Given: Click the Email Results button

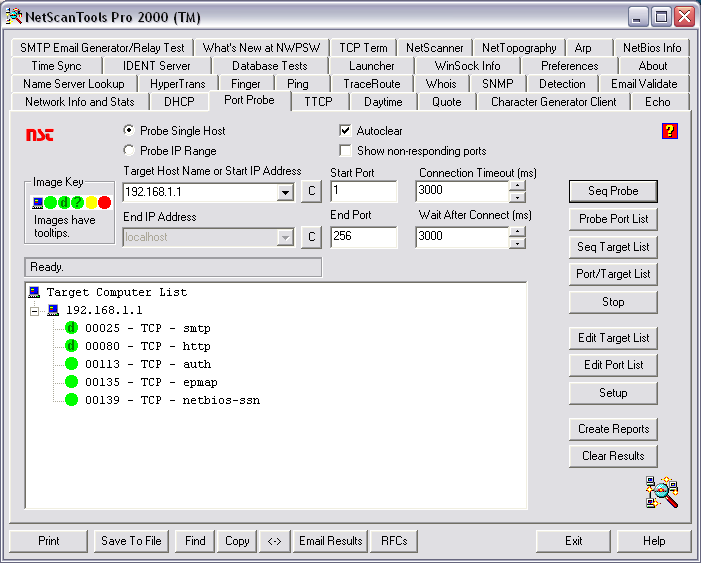Looking at the screenshot, I should pyautogui.click(x=330, y=541).
